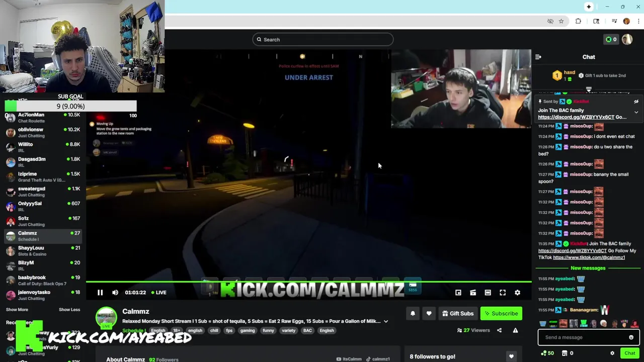
Task: Open Chrome three-dot menu
Action: [x=638, y=21]
